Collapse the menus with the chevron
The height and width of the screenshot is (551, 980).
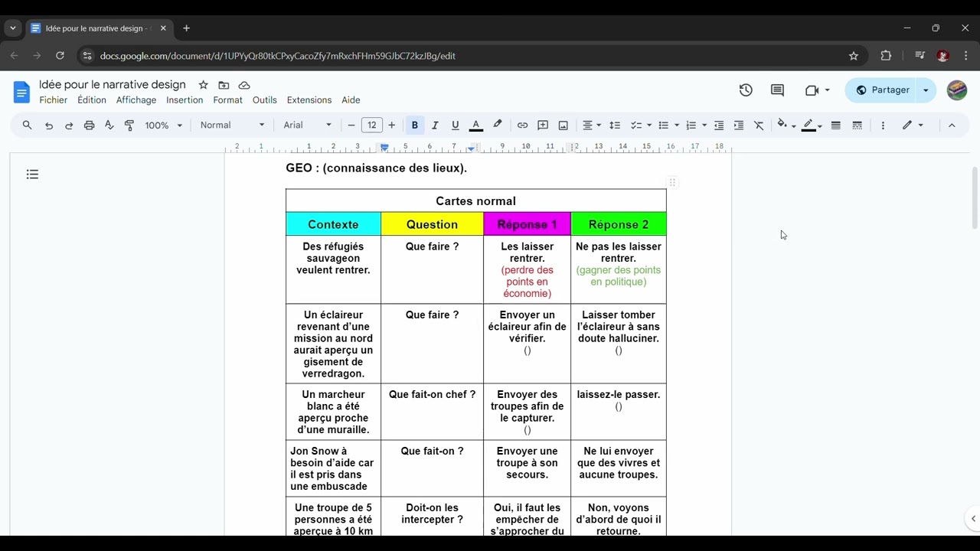coord(952,126)
